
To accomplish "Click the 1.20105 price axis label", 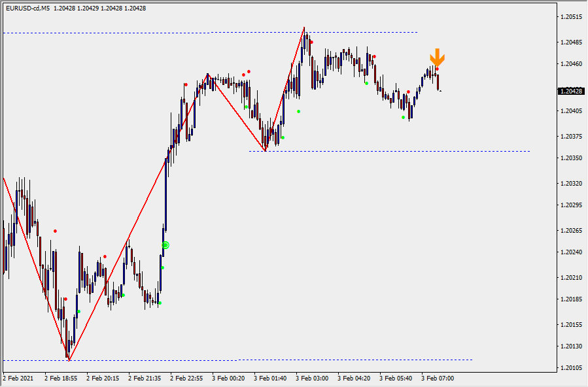I will (571, 369).
